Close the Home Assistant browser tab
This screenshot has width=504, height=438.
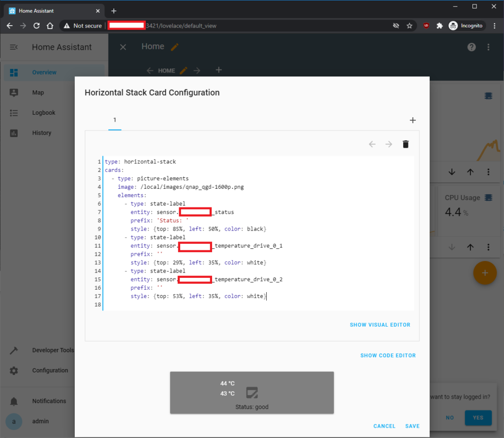(x=98, y=11)
